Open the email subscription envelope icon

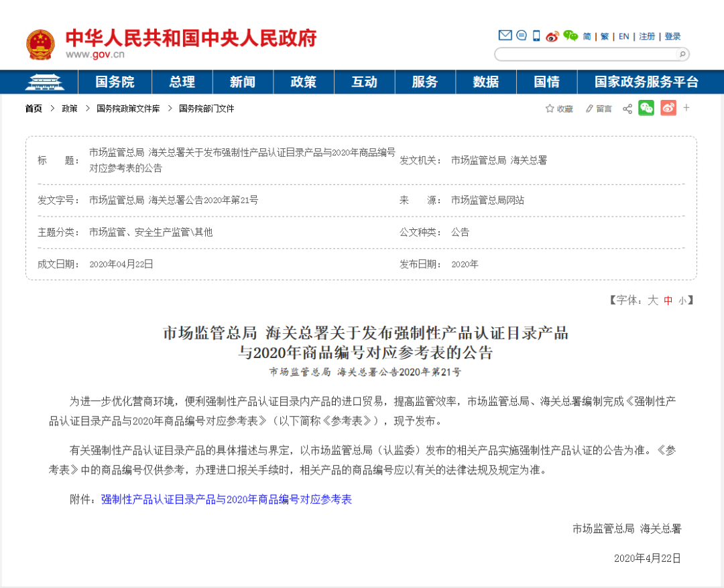click(505, 36)
